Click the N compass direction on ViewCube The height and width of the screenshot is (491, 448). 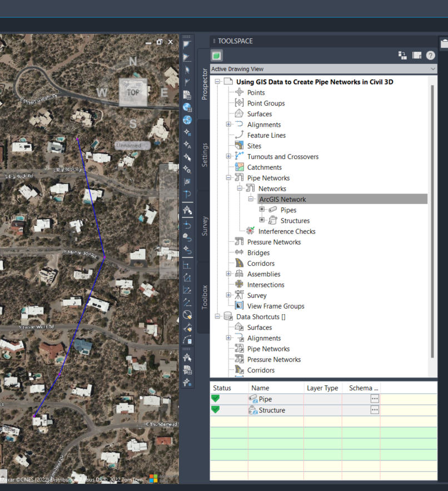(133, 61)
